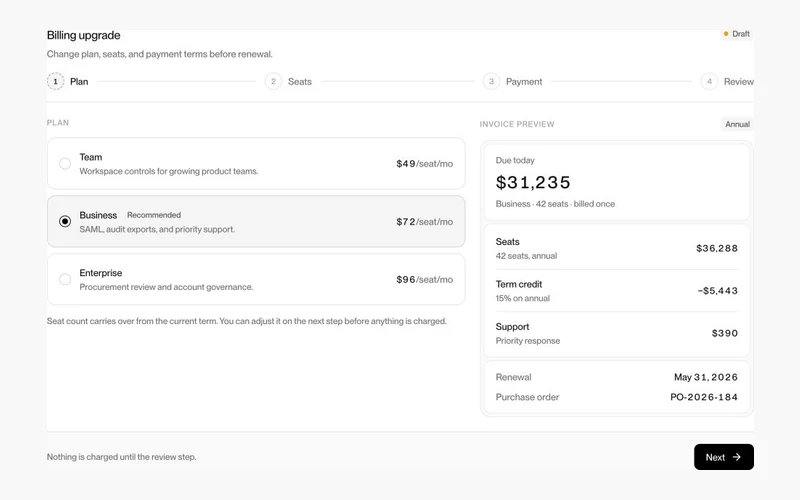800x500 pixels.
Task: Click 'Business · 42 seats · billed once'
Action: coord(555,204)
